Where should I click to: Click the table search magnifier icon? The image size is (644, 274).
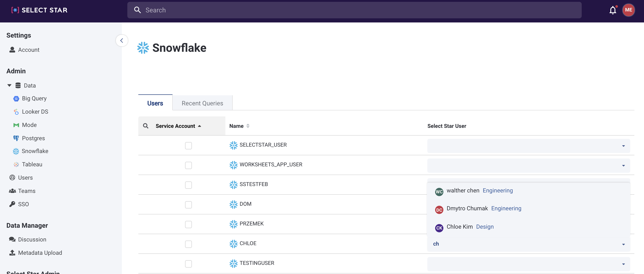tap(145, 126)
